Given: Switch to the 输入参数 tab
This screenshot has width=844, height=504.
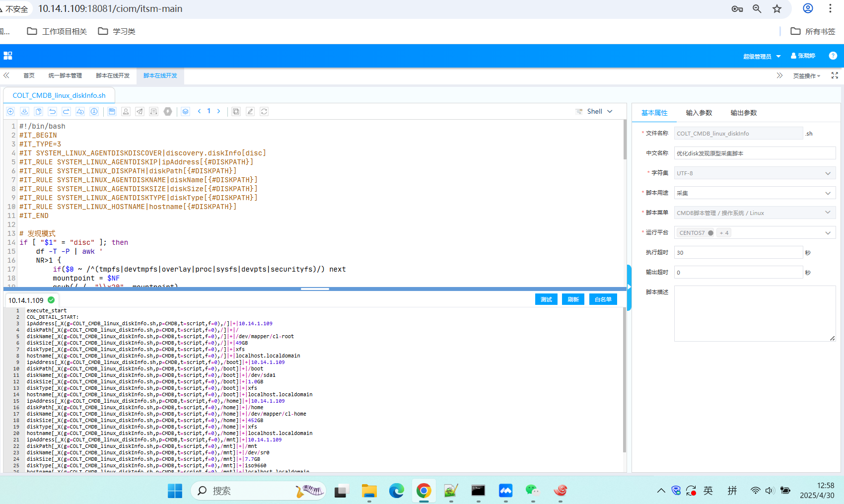Looking at the screenshot, I should tap(699, 113).
